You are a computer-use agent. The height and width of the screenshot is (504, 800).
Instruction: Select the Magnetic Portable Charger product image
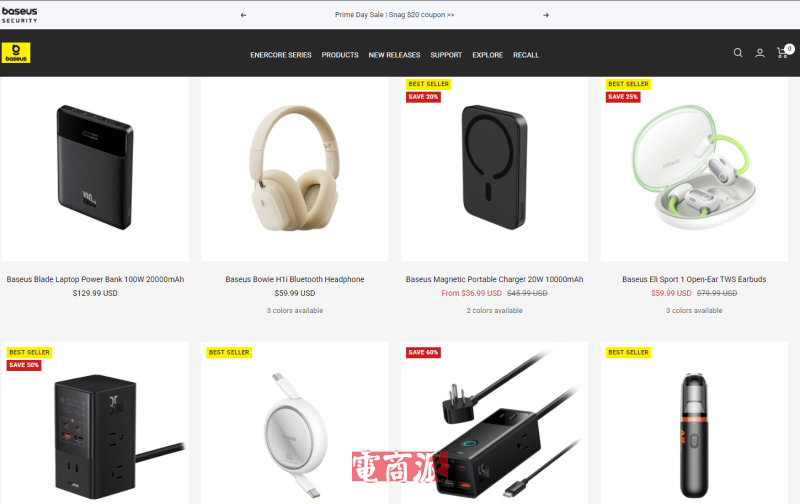(494, 169)
